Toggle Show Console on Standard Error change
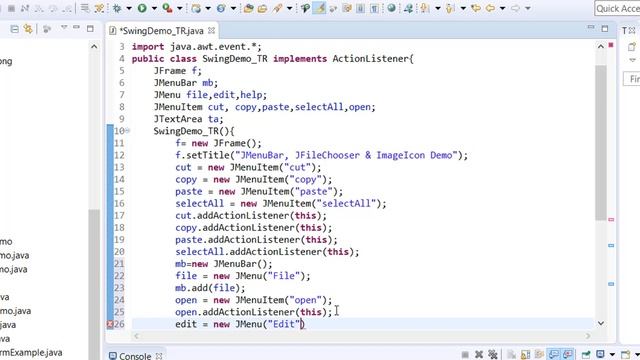The width and height of the screenshot is (640, 360). (x=568, y=354)
